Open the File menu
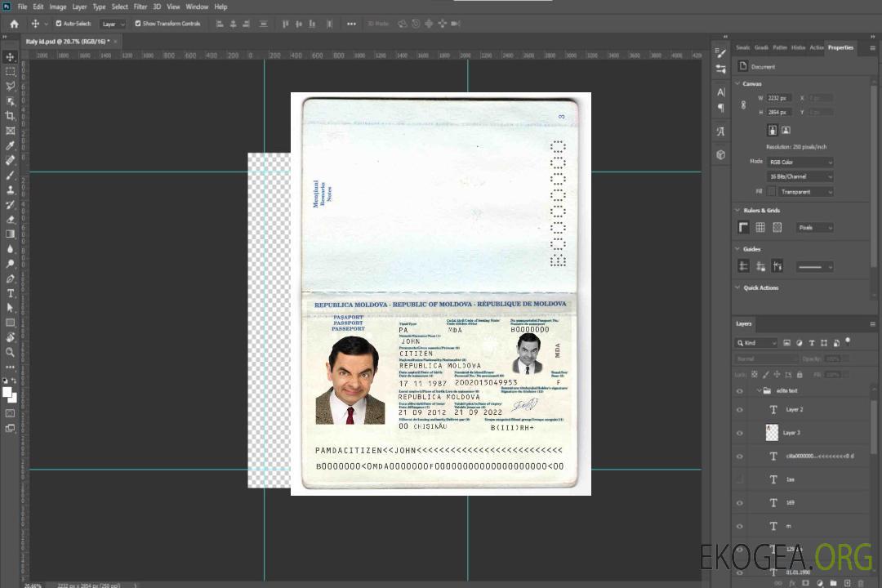This screenshot has height=588, width=882. coord(23,7)
